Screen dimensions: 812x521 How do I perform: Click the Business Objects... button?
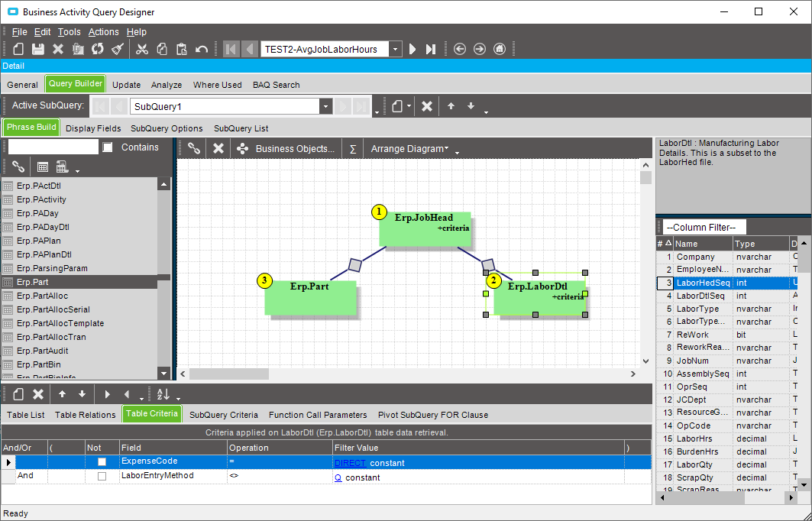[x=286, y=149]
